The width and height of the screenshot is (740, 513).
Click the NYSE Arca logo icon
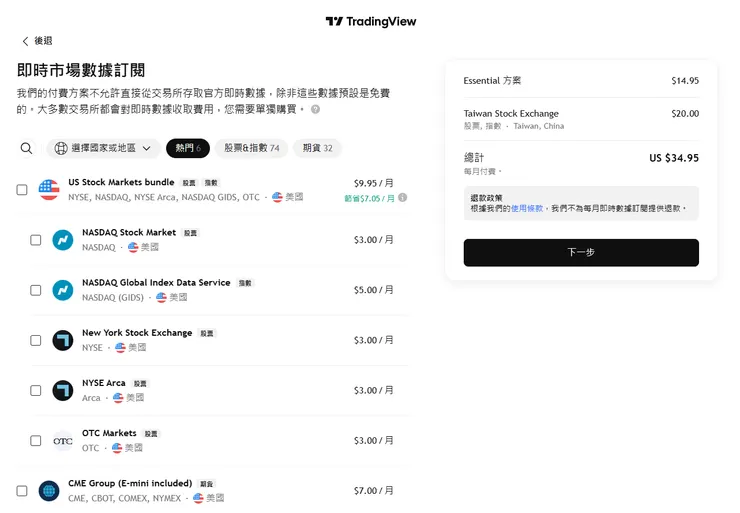[x=63, y=391]
